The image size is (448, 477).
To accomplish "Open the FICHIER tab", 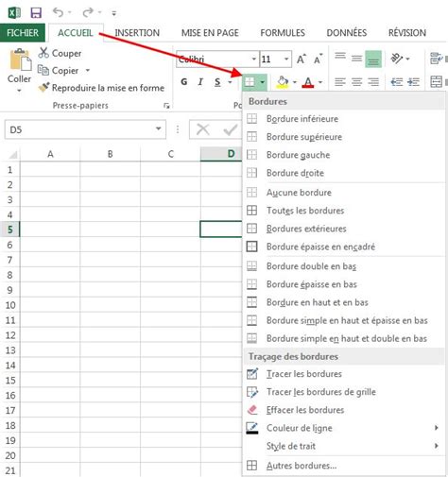I will (23, 33).
